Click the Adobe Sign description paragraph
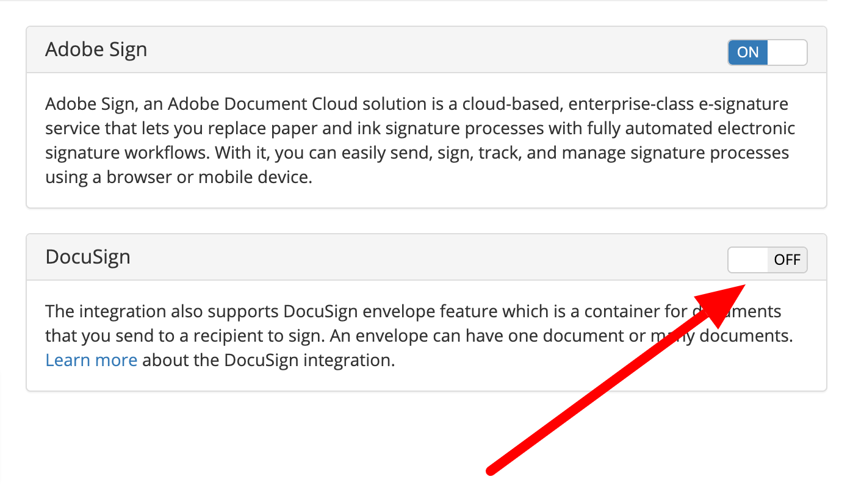This screenshot has height=504, width=864. [x=421, y=140]
